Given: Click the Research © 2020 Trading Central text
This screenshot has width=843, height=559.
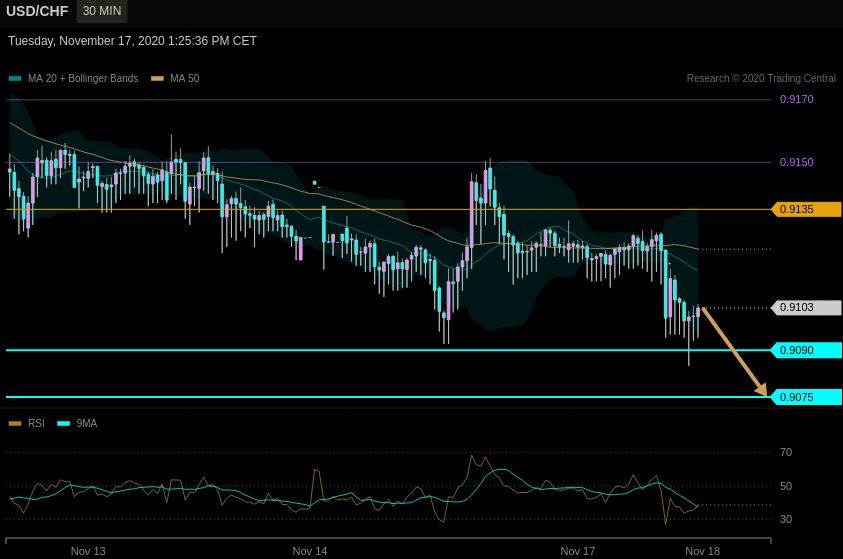Looking at the screenshot, I should 761,78.
